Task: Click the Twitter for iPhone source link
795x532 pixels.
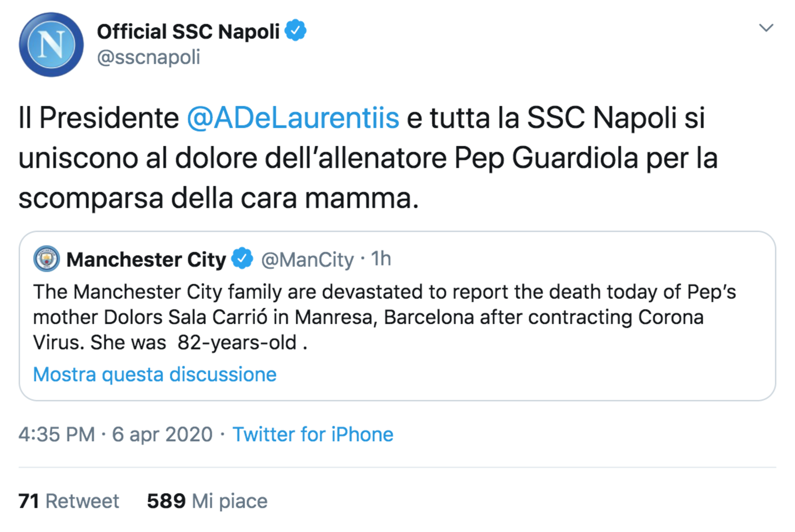Action: click(313, 434)
